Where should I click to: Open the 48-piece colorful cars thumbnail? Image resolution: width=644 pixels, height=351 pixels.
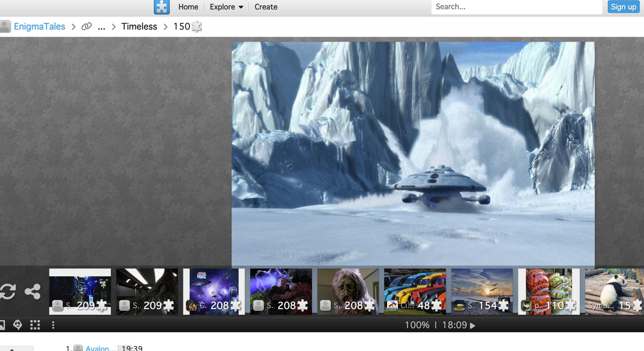click(415, 292)
